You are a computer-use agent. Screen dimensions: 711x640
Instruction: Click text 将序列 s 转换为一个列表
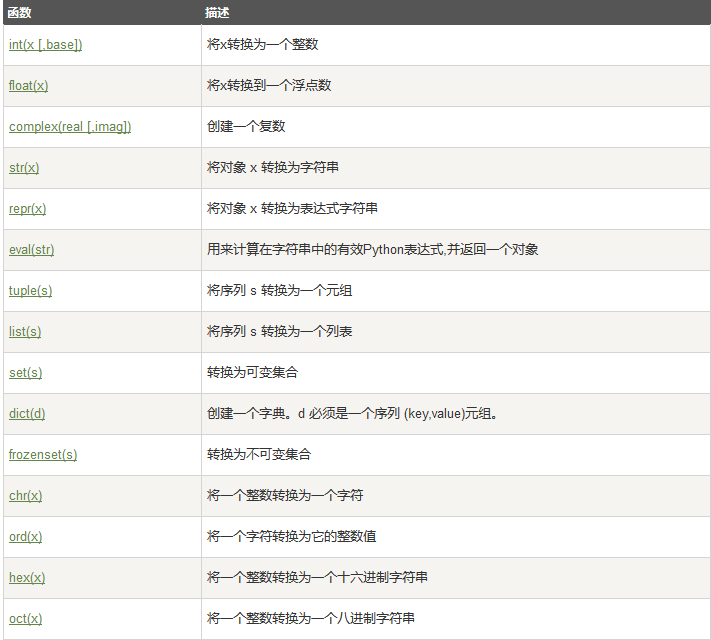point(279,331)
